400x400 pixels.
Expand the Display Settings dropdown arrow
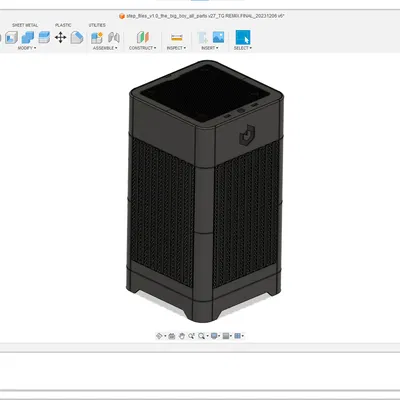[x=219, y=336]
